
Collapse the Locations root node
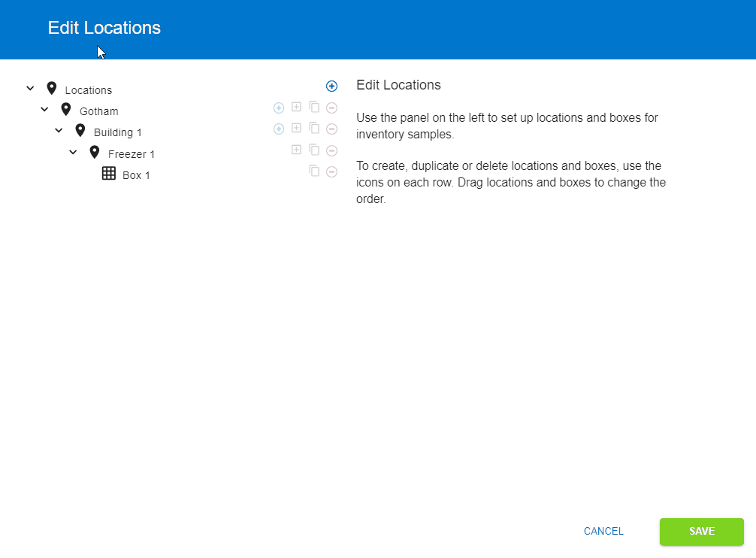[30, 89]
